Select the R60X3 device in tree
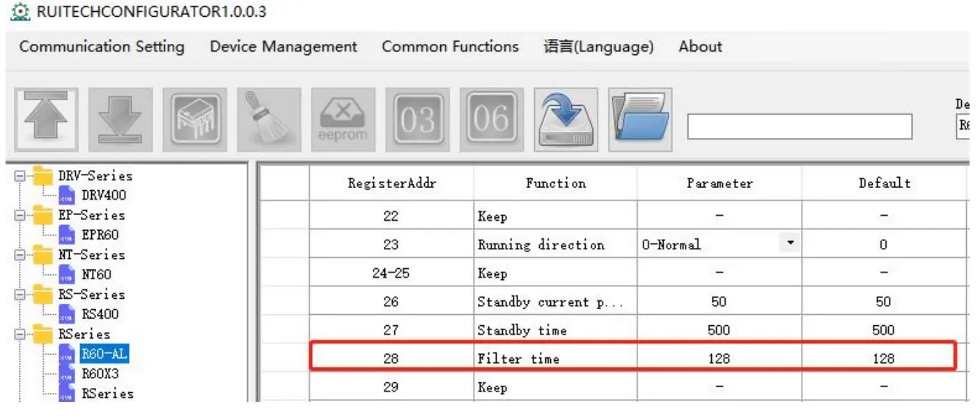The height and width of the screenshot is (420, 980). (100, 374)
